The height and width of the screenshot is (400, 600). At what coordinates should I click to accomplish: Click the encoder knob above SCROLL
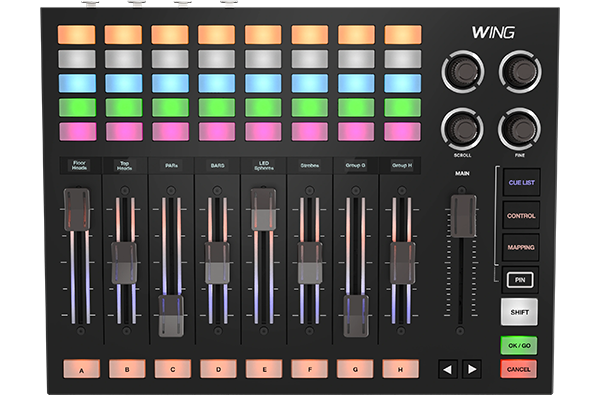463,71
